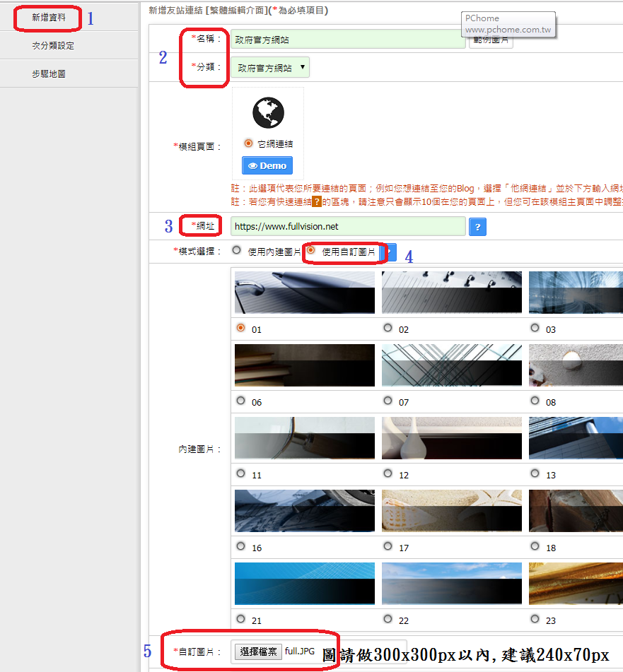Click the golden texture thumbnail 23
This screenshot has height=672, width=623.
(576, 583)
